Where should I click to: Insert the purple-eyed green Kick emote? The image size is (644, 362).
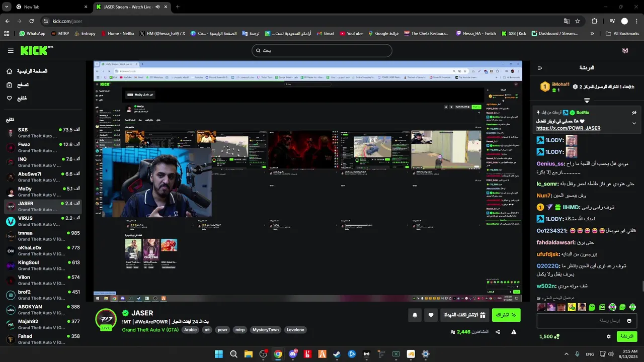(x=612, y=307)
